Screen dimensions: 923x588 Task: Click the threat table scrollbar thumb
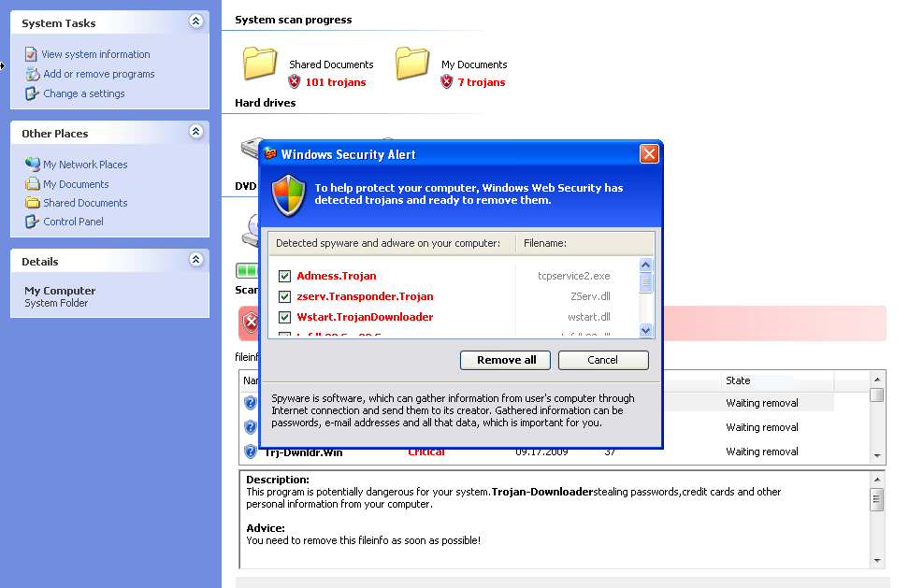click(x=877, y=394)
